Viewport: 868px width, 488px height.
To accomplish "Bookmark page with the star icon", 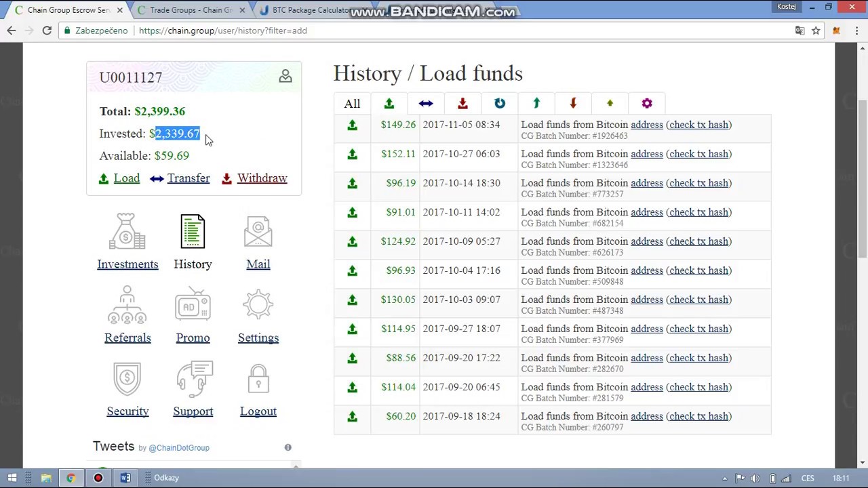I will coord(816,30).
